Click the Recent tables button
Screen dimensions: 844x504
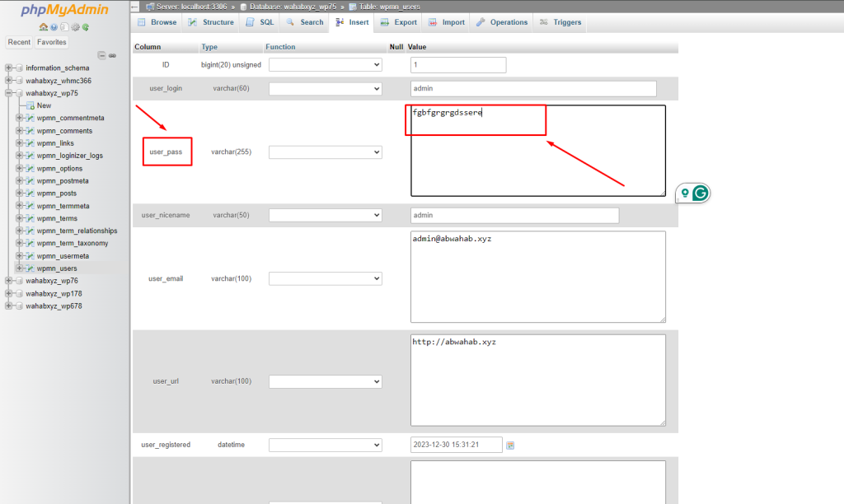(19, 42)
